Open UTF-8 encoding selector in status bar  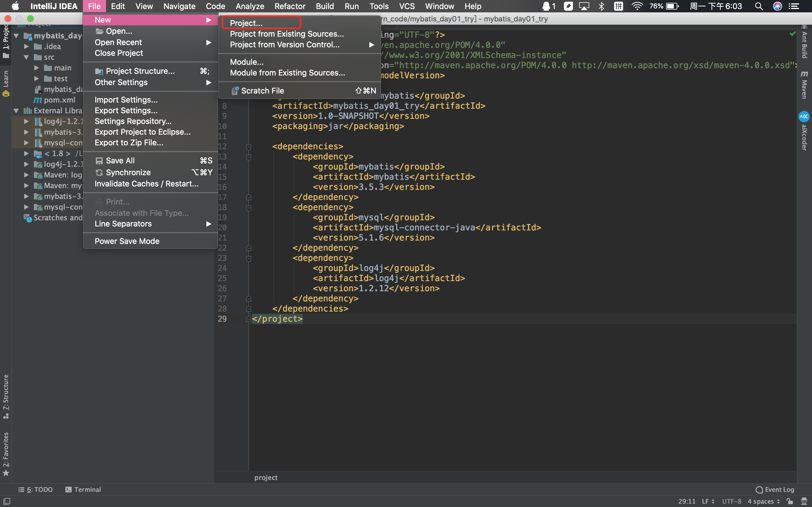click(x=731, y=501)
